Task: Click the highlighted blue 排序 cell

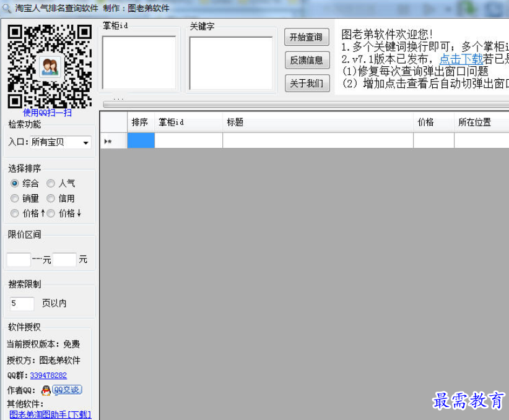Action: click(x=141, y=141)
